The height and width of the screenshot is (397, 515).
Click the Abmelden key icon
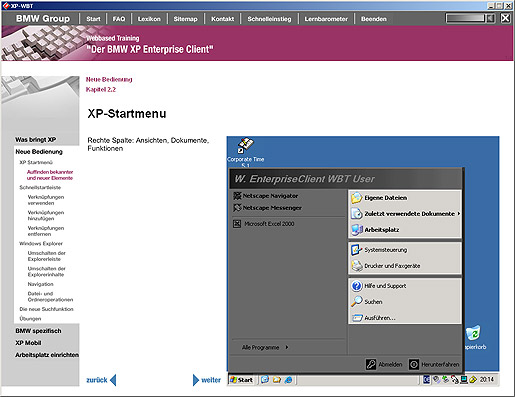[x=371, y=364]
